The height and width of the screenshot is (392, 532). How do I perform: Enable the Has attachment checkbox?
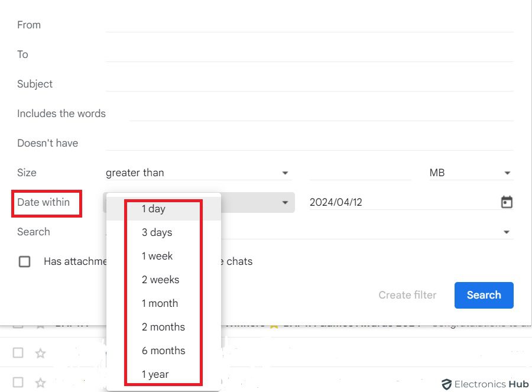(24, 261)
